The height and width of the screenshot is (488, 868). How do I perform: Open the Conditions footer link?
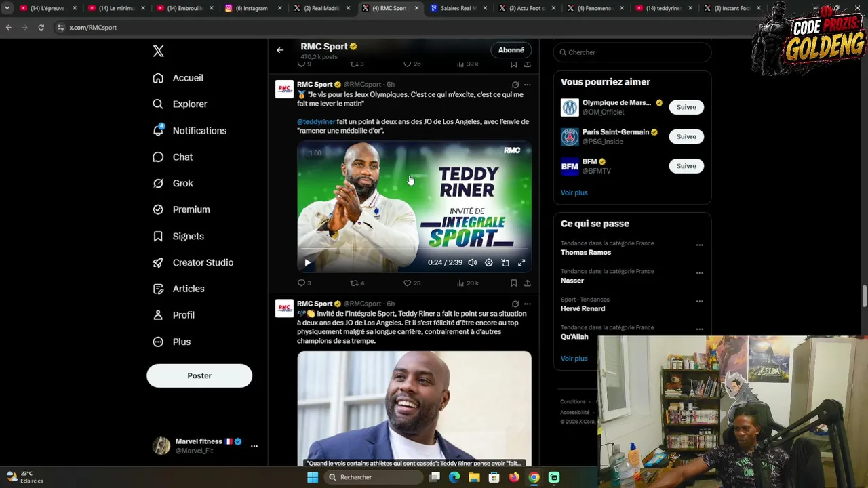click(x=573, y=402)
